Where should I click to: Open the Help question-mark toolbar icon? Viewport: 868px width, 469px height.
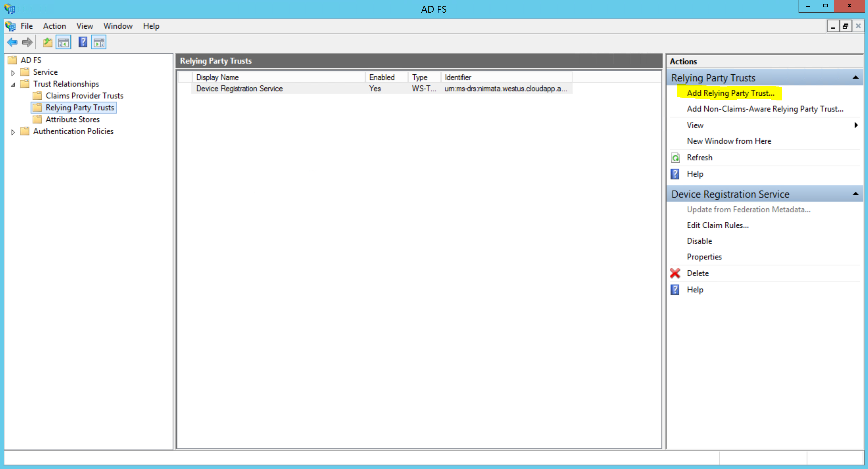coord(83,42)
